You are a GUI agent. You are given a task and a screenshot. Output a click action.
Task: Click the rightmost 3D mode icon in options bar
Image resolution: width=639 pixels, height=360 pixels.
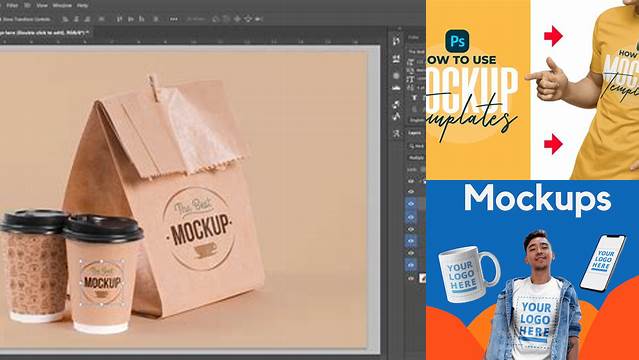point(258,19)
